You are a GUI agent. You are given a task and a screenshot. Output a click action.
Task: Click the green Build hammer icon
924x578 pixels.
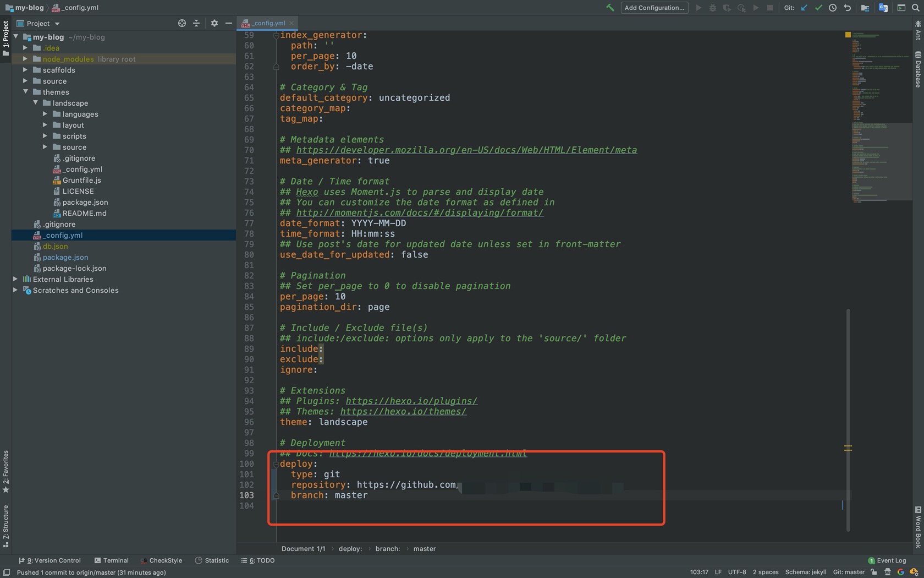[610, 8]
